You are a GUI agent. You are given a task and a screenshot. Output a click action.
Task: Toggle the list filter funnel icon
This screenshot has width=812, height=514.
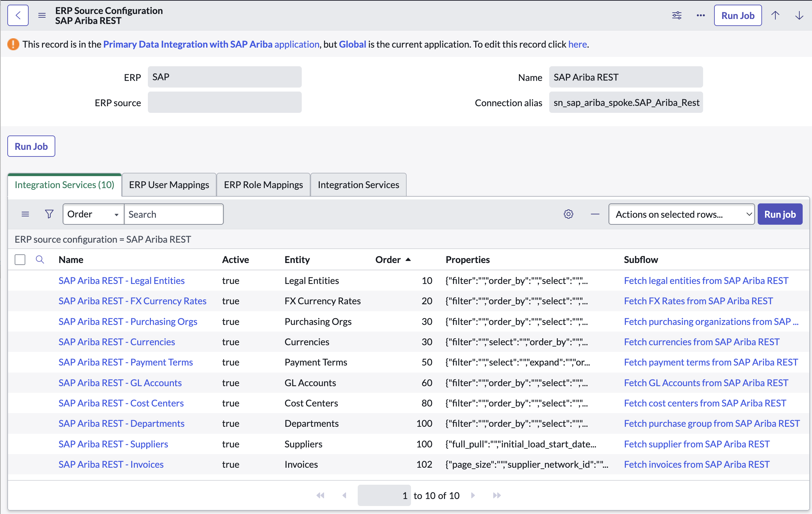point(49,214)
